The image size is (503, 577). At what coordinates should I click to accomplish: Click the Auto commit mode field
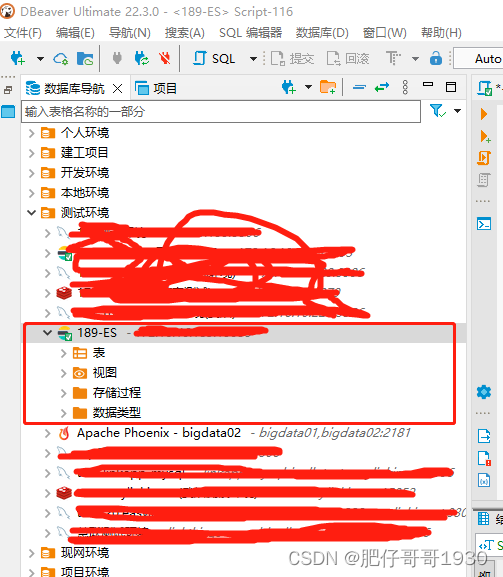(x=478, y=58)
